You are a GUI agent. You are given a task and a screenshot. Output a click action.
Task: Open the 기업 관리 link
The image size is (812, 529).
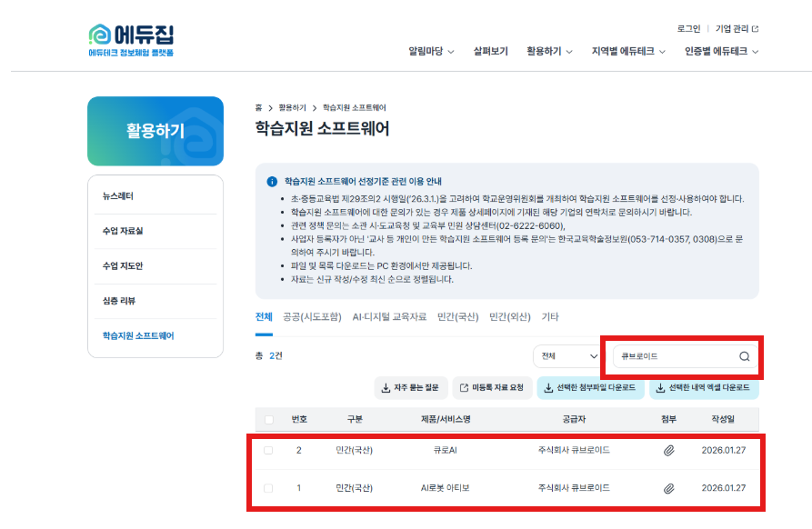[x=731, y=29]
